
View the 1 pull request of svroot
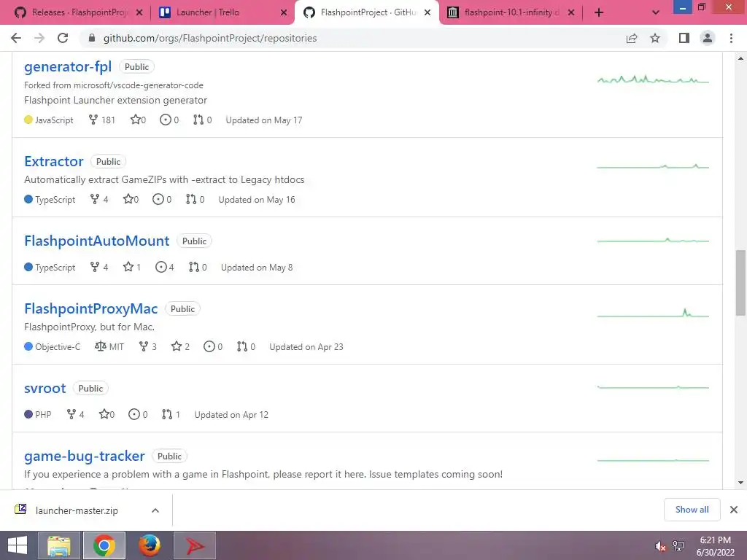(x=171, y=414)
